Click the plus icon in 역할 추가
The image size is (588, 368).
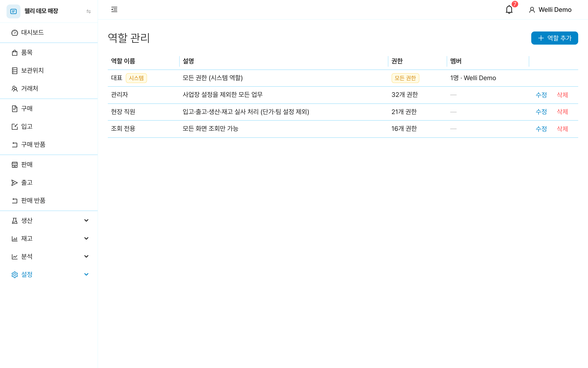point(541,38)
